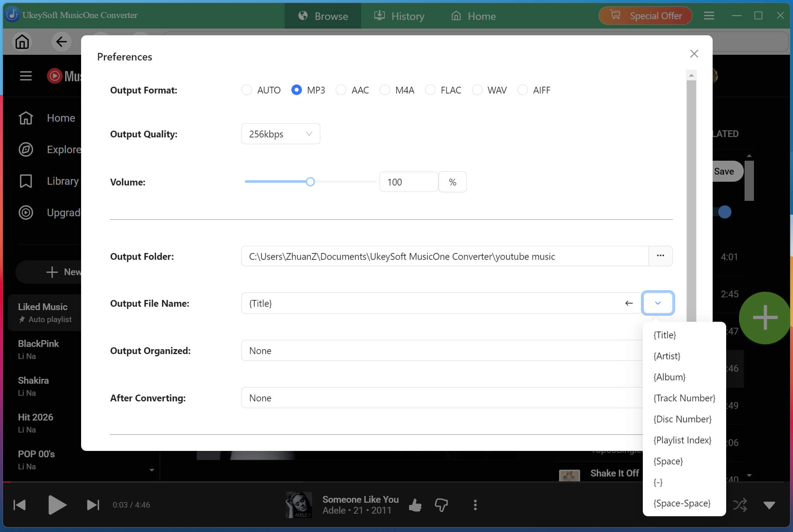Open the three-dot browse folder button
The width and height of the screenshot is (793, 532).
(x=660, y=256)
